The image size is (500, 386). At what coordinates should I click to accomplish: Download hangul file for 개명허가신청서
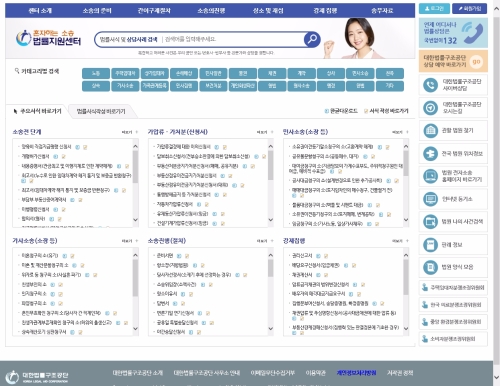point(56,156)
